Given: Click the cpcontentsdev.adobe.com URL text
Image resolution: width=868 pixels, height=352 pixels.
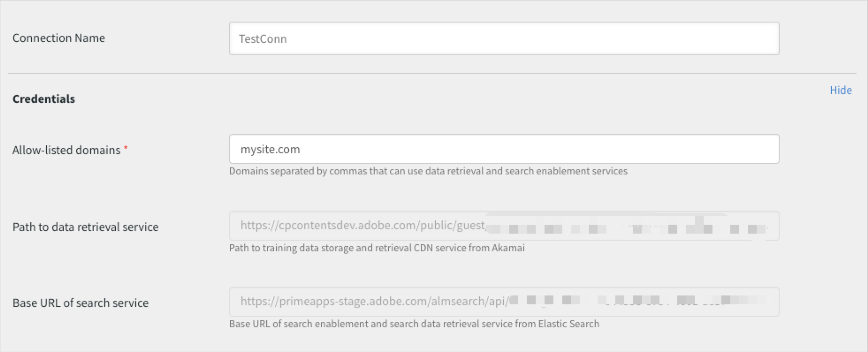Looking at the screenshot, I should pyautogui.click(x=362, y=226).
